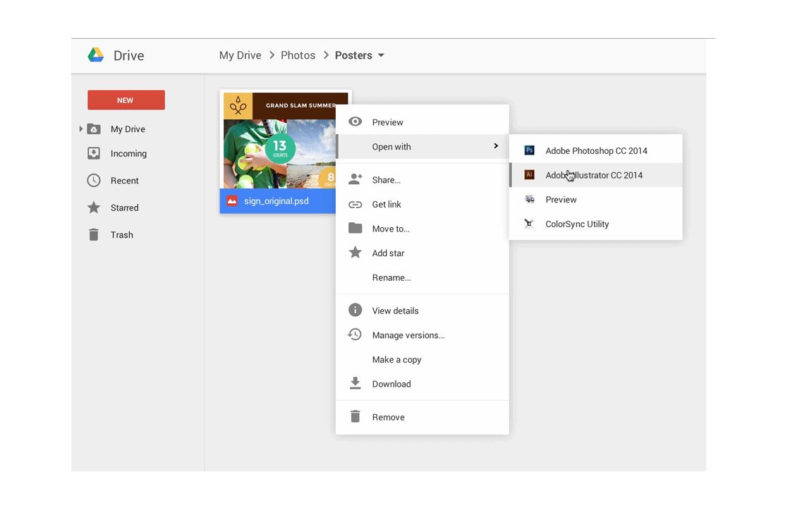This screenshot has width=795, height=532.
Task: Click the Drive title text
Action: (129, 55)
